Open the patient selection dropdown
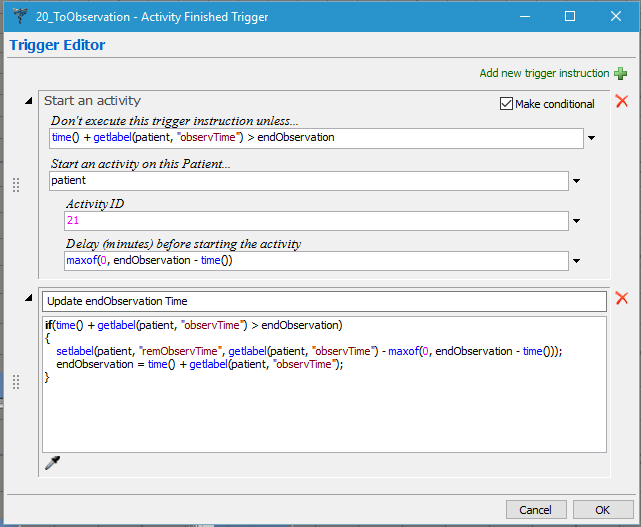 click(x=578, y=181)
